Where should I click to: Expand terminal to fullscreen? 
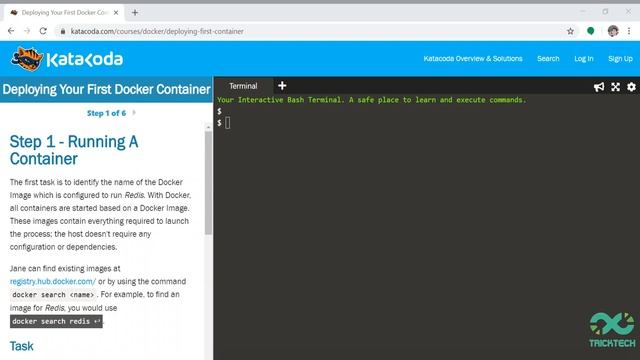click(616, 87)
